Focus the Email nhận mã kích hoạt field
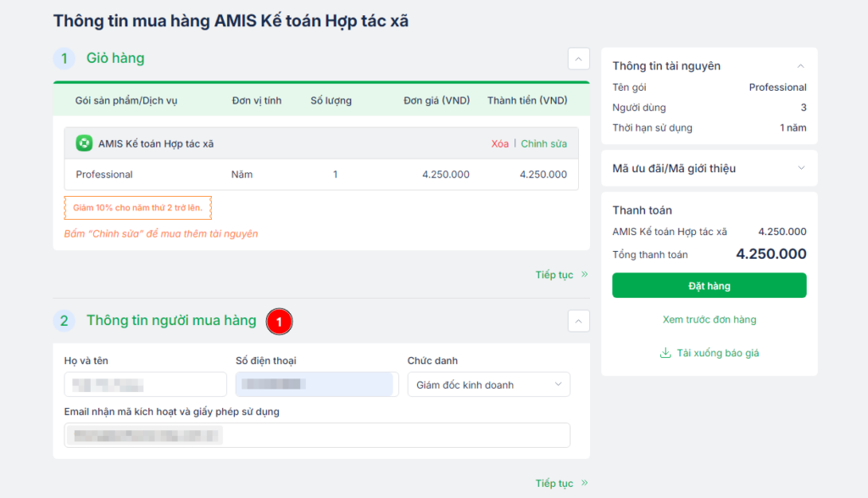The height and width of the screenshot is (498, 868). click(317, 435)
